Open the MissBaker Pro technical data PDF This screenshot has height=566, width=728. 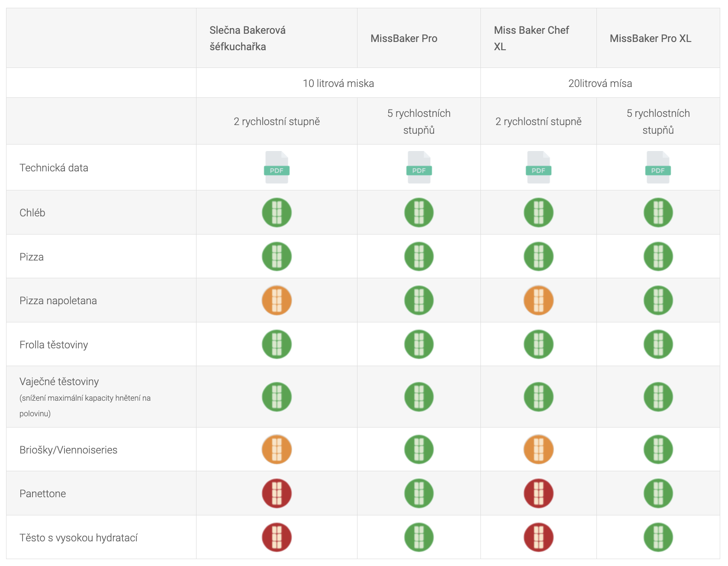point(419,167)
